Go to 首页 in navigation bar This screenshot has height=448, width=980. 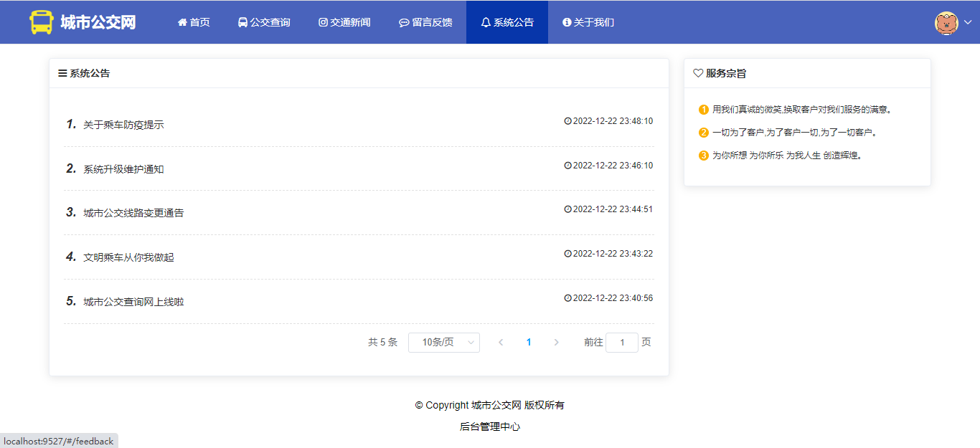(x=194, y=22)
